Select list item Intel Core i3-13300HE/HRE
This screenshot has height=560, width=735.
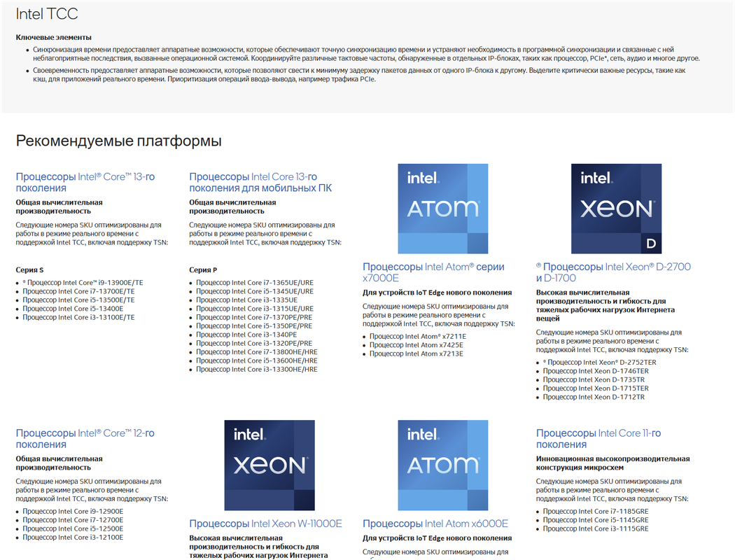257,370
